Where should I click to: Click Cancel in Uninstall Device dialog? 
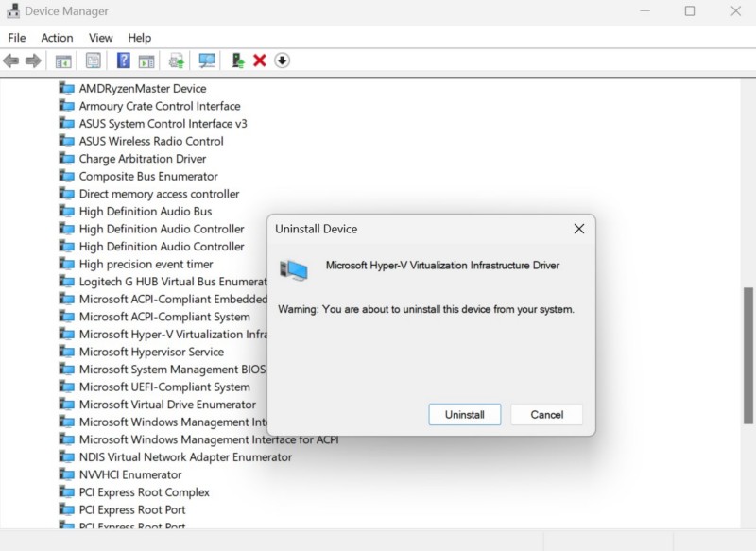[x=547, y=415]
